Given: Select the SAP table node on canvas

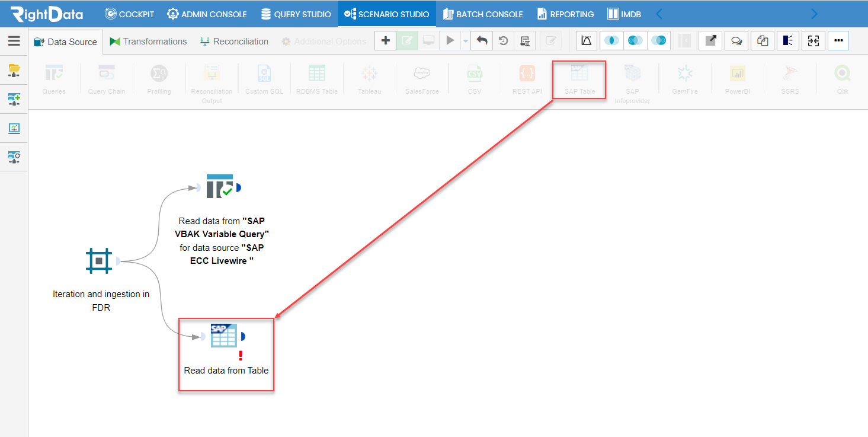Looking at the screenshot, I should pyautogui.click(x=224, y=336).
